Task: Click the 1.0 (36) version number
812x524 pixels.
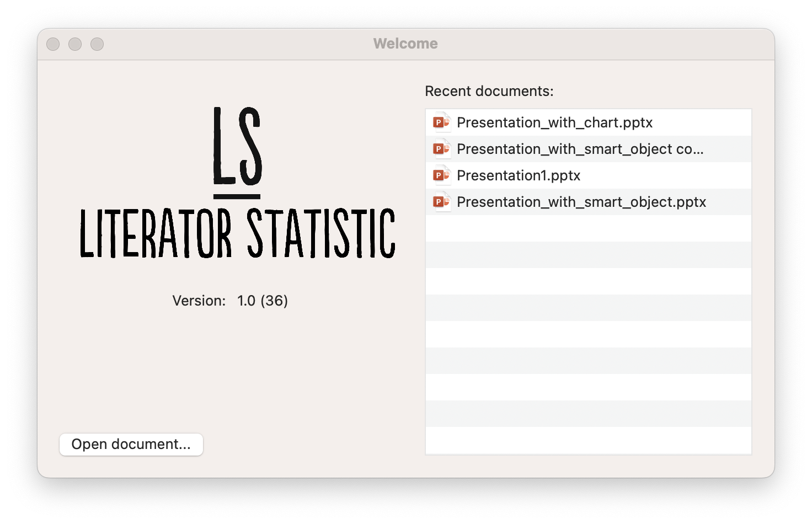Action: tap(263, 301)
